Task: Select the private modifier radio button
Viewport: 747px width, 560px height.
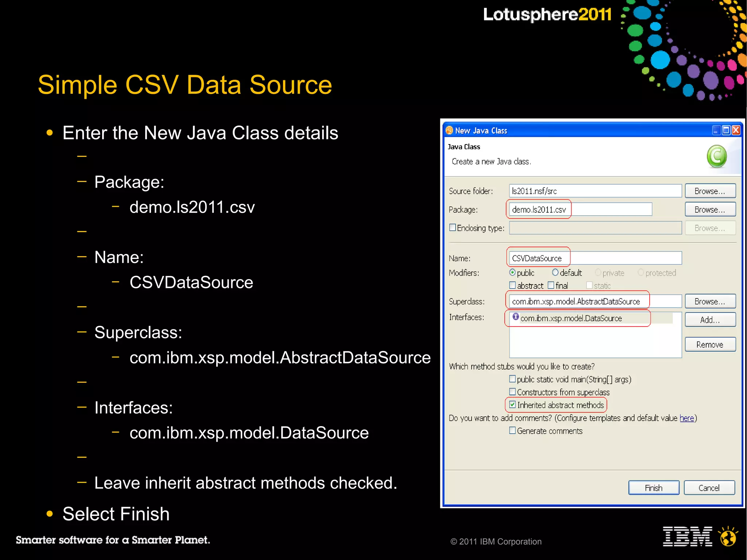Action: pyautogui.click(x=598, y=273)
